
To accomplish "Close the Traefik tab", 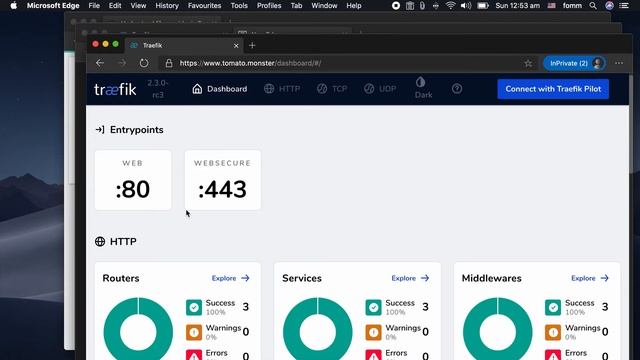I will pyautogui.click(x=236, y=46).
